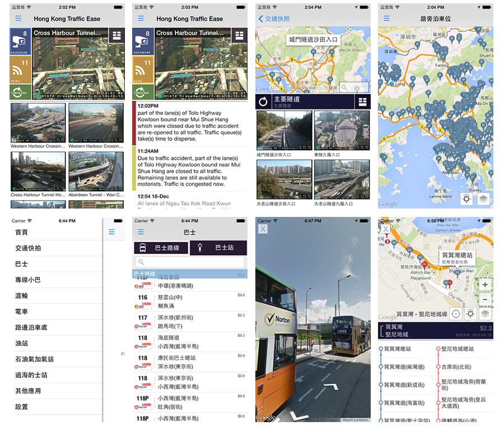
Task: Open the News RSS icon on 2:02 PM screen
Action: click(21, 70)
